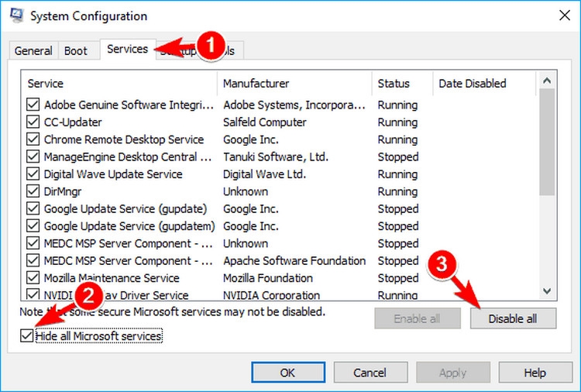
Task: Uncheck Chrome Remote Desktop Service
Action: tap(33, 139)
